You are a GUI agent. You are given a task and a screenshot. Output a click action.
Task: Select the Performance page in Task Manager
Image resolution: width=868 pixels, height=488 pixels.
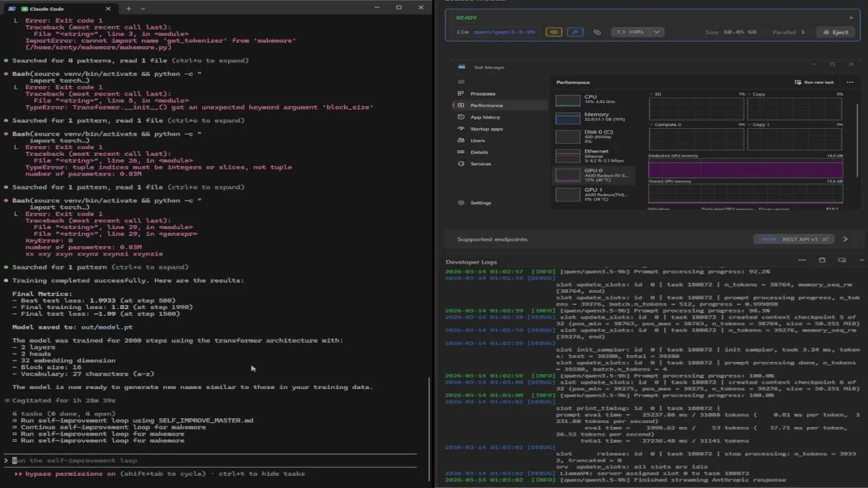coord(500,105)
